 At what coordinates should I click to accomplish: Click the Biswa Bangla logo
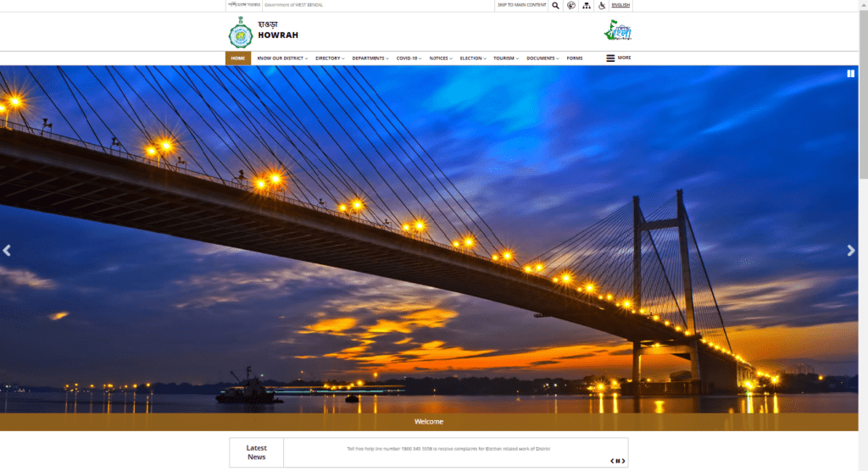pyautogui.click(x=618, y=30)
